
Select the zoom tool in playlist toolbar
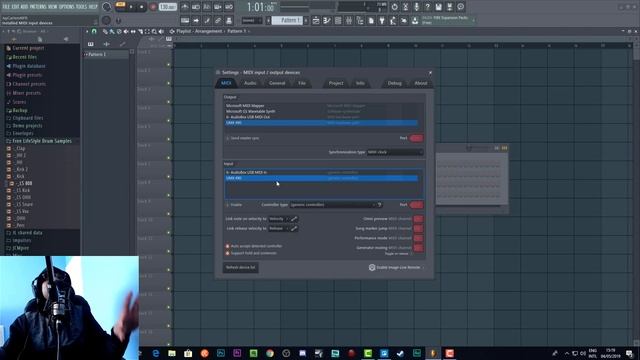[154, 31]
